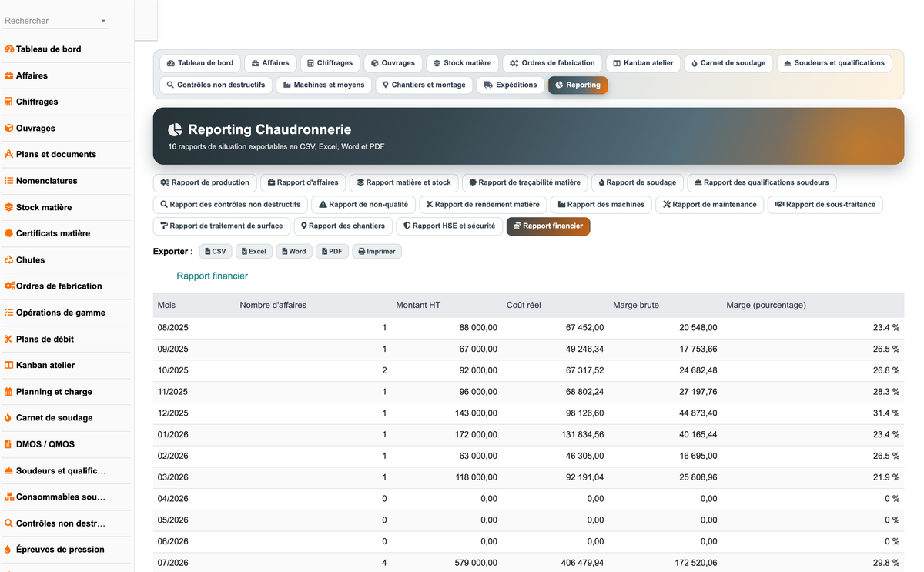Screen dimensions: 924x572
Task: Click the Ordres de fabrication gears icon in sidebar
Action: 10,286
